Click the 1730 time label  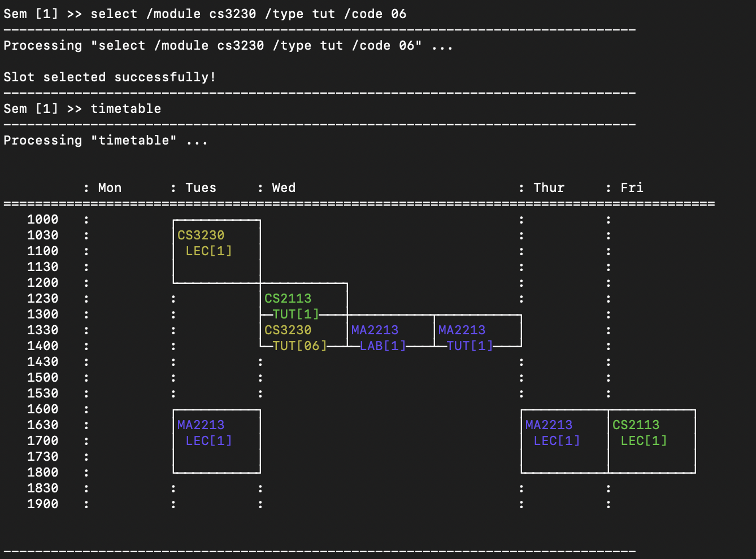[x=43, y=457]
